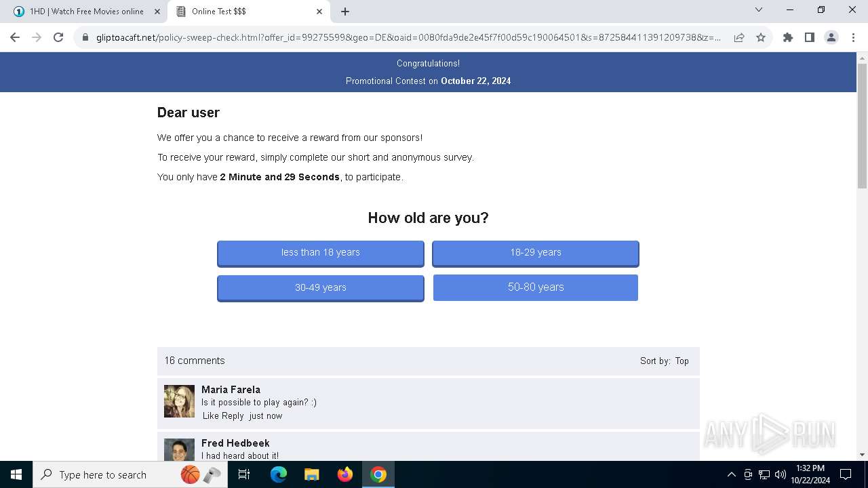Click the Fred Hedbeek commenter name
This screenshot has height=488, width=868.
(x=235, y=443)
